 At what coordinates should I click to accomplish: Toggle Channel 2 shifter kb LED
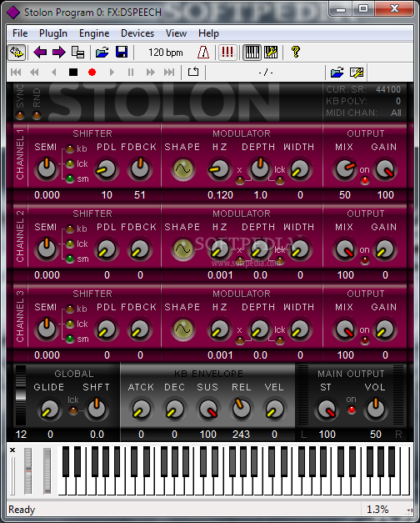point(70,229)
